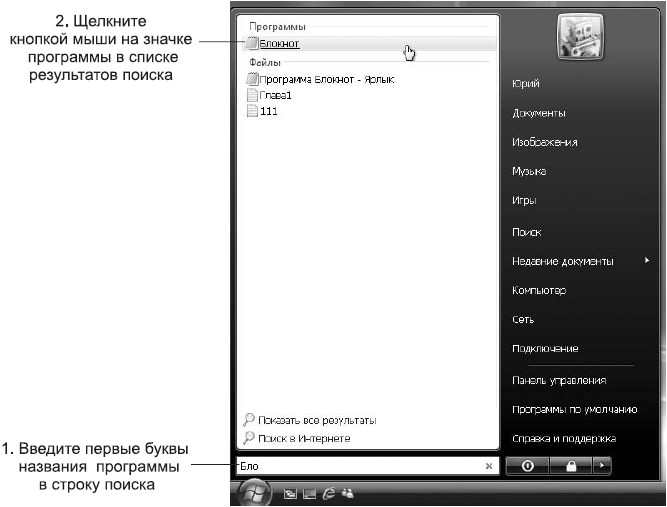This screenshot has height=507, width=667.
Task: Click the Windows Start orb
Action: 255,492
